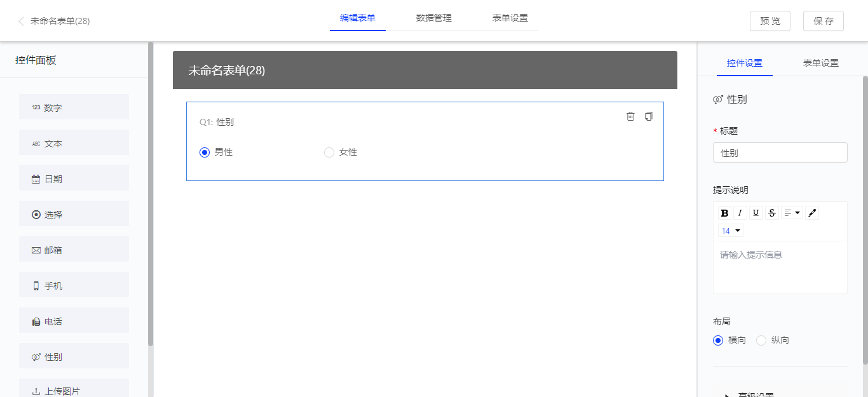Click the 电话 telephone icon

pos(36,321)
